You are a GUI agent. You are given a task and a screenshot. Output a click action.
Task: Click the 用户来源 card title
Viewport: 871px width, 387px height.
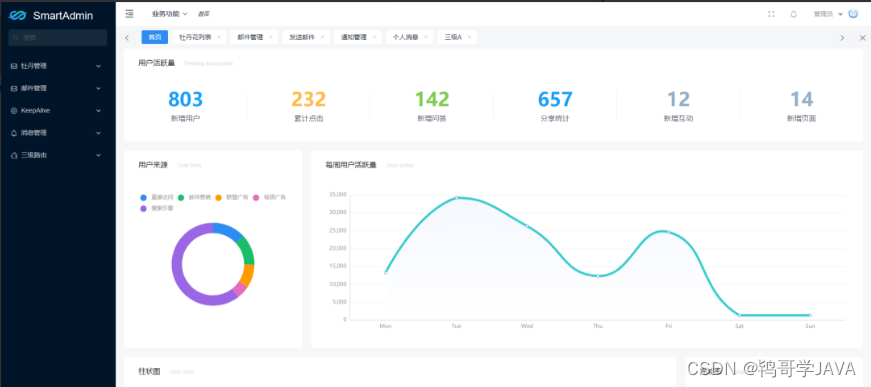coord(153,165)
